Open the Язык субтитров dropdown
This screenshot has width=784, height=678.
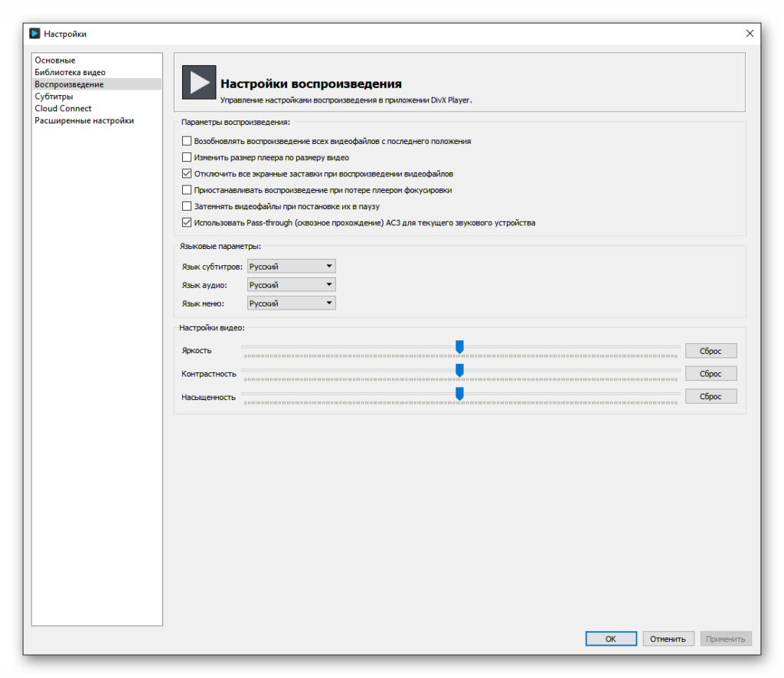pos(292,267)
